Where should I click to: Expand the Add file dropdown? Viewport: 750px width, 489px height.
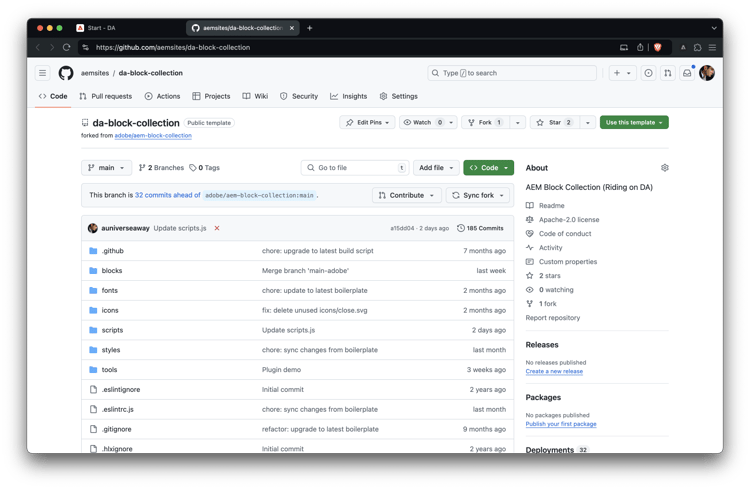pyautogui.click(x=436, y=168)
